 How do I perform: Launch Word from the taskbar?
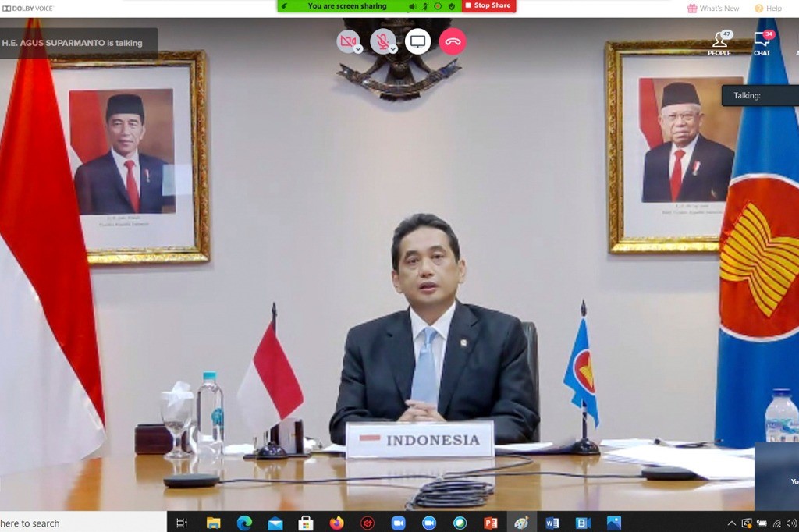click(x=552, y=523)
